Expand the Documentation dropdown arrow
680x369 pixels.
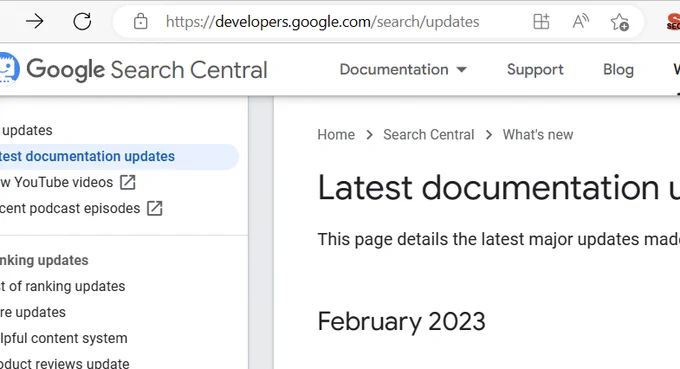pos(462,69)
